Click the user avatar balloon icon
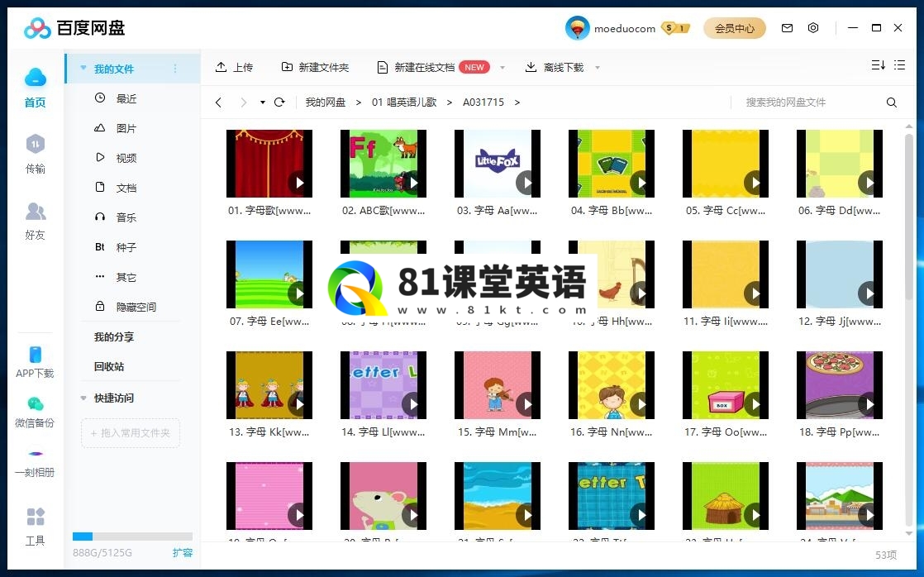 (x=577, y=28)
